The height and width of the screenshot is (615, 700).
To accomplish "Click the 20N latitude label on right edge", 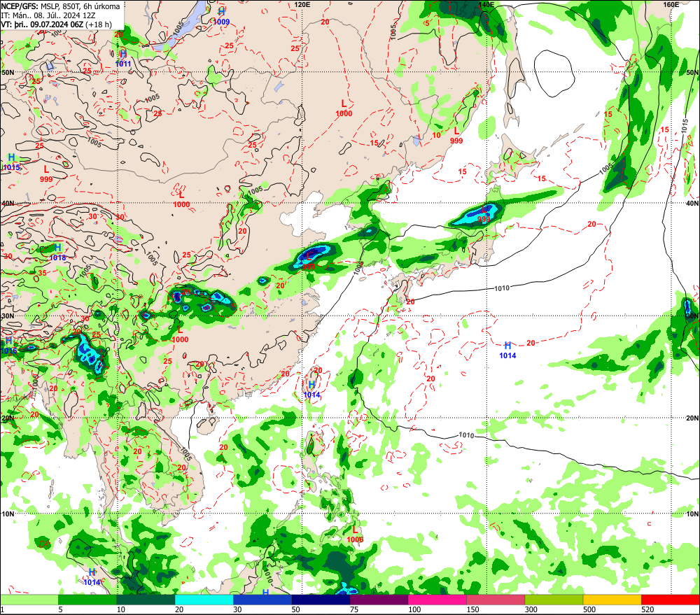I will 692,418.
